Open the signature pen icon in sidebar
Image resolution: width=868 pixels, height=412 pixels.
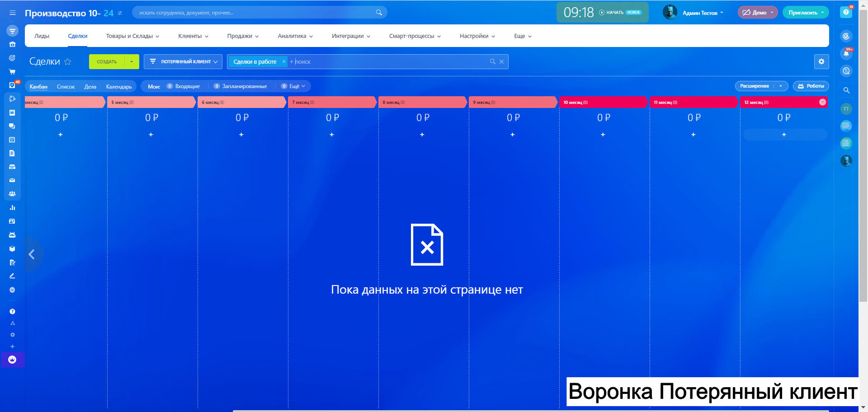[12, 276]
